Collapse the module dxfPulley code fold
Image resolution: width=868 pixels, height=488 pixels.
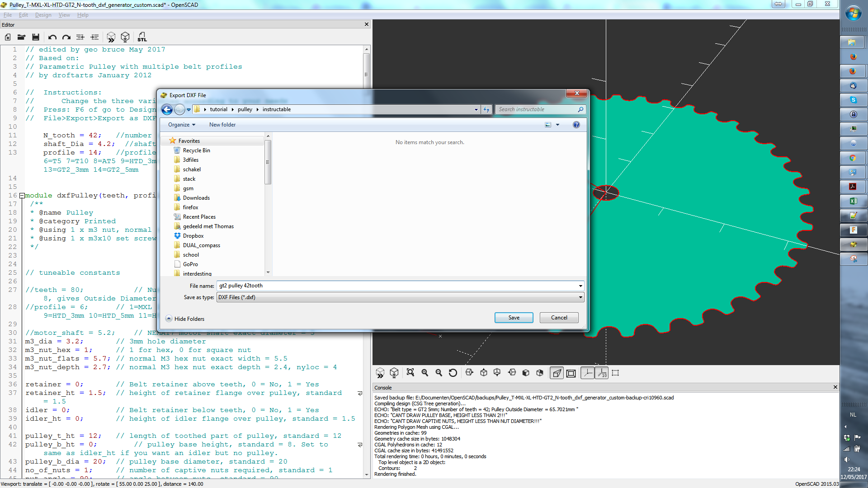22,196
